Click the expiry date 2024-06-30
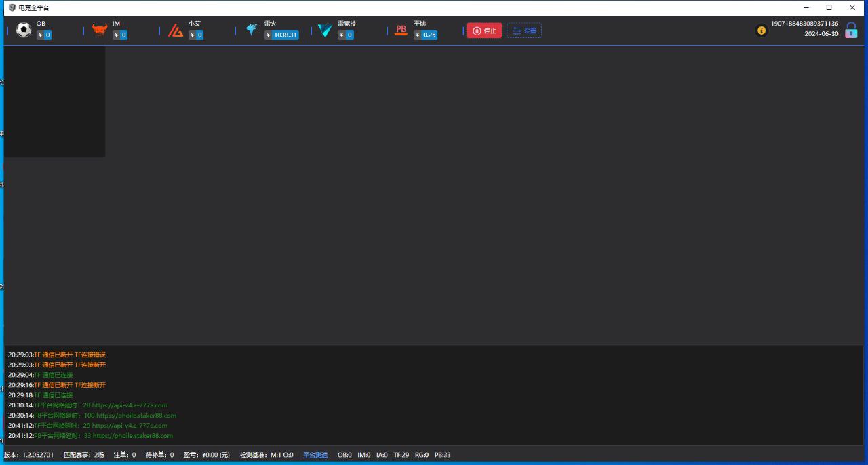 tap(821, 34)
